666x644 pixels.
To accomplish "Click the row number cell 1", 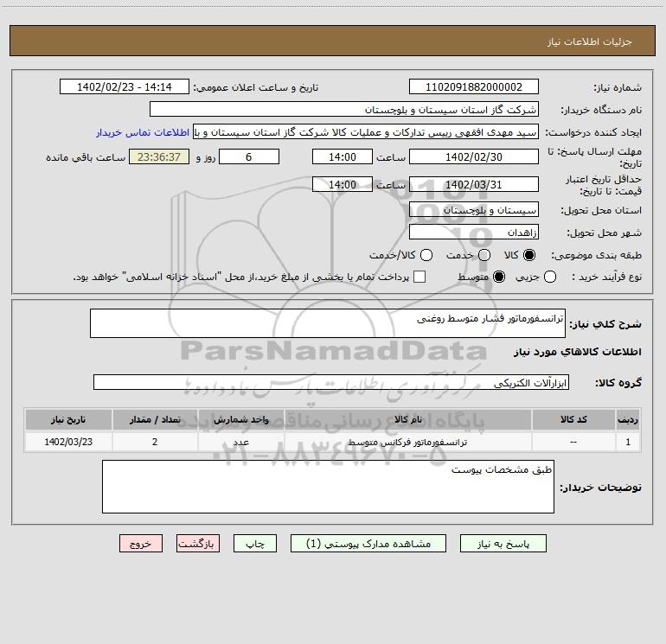I will (628, 442).
